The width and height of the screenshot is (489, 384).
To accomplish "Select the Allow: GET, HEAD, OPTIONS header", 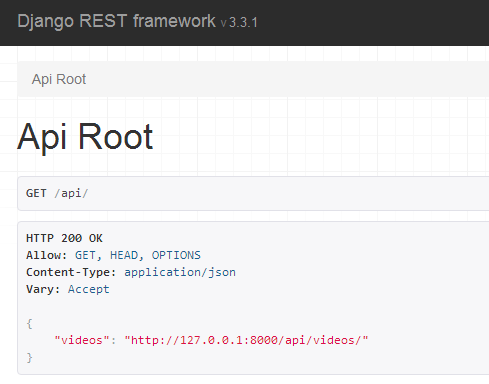I will click(x=113, y=255).
